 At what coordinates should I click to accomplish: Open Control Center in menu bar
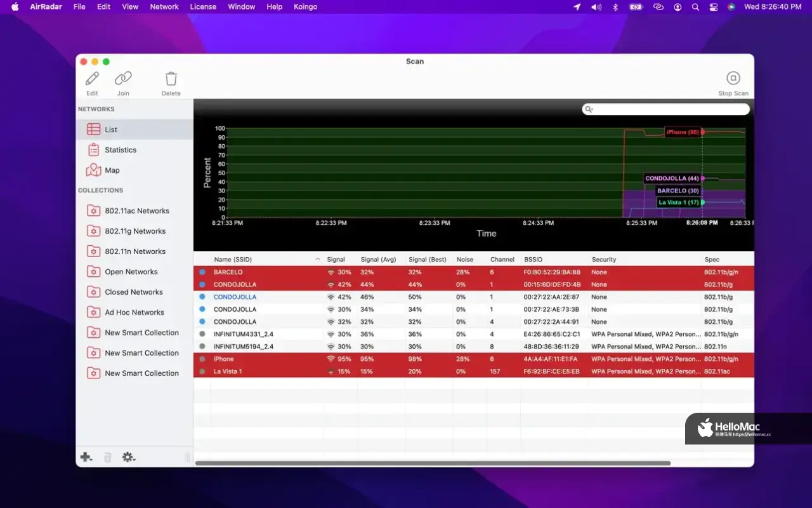coord(714,6)
